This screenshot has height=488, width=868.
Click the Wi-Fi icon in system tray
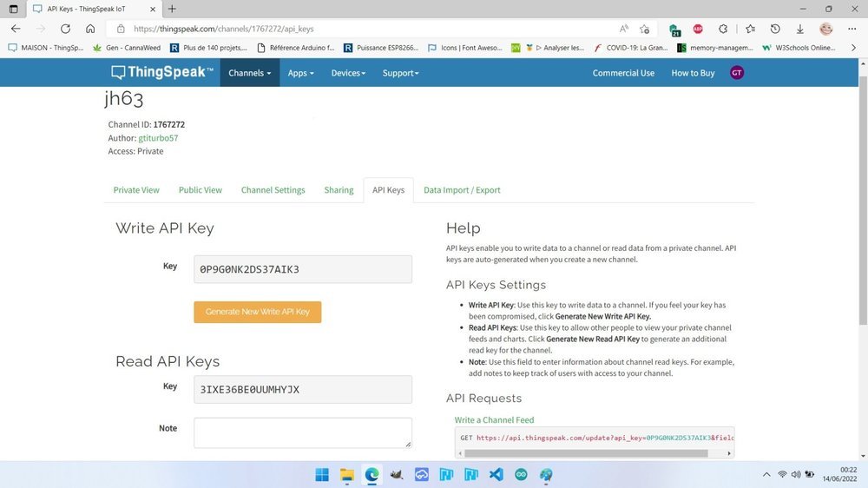782,475
